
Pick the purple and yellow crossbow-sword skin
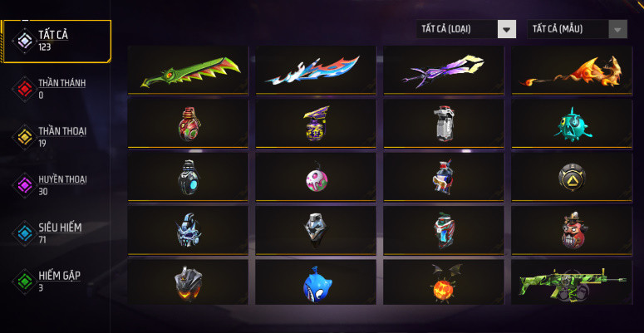pyautogui.click(x=444, y=71)
